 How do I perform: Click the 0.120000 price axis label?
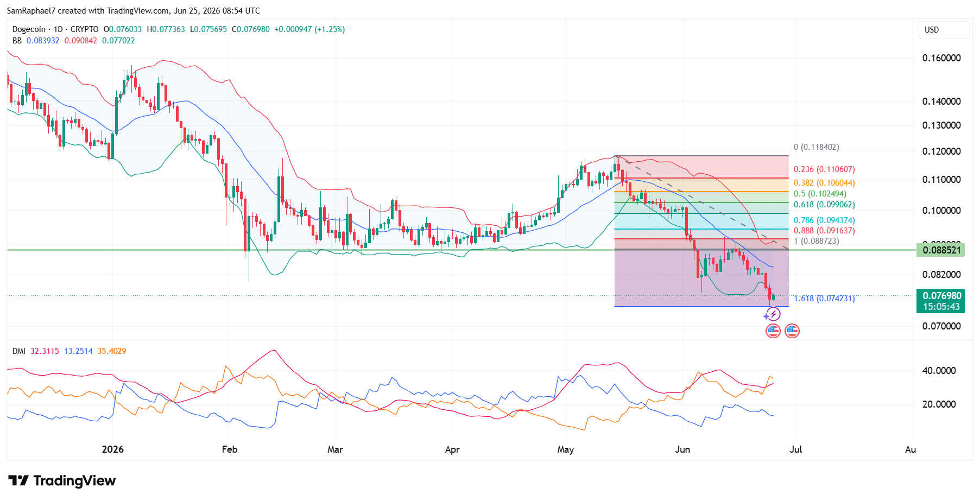[941, 151]
